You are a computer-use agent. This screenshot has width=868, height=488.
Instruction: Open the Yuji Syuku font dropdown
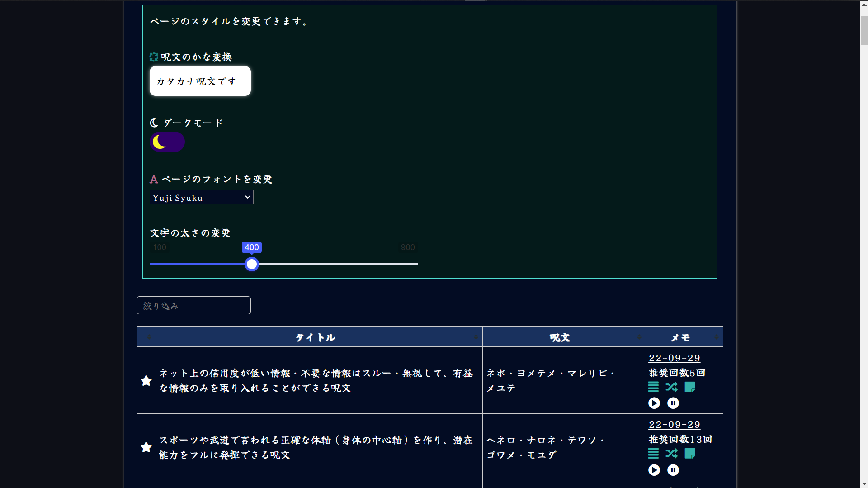pos(201,197)
